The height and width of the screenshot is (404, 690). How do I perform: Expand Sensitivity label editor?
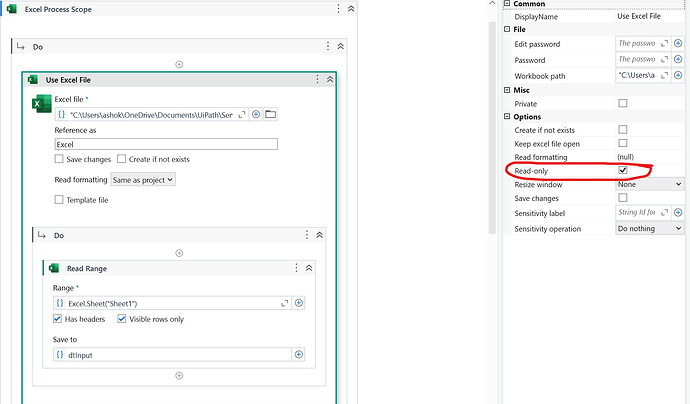(x=664, y=213)
